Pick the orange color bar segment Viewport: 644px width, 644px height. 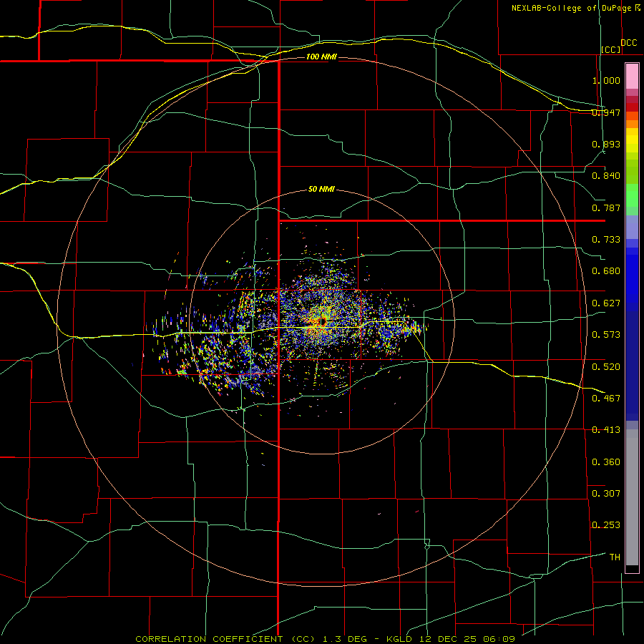[632, 124]
